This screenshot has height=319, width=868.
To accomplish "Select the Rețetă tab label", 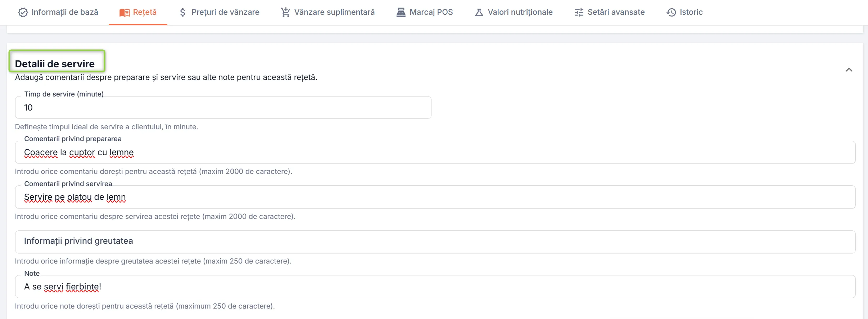I will point(145,12).
